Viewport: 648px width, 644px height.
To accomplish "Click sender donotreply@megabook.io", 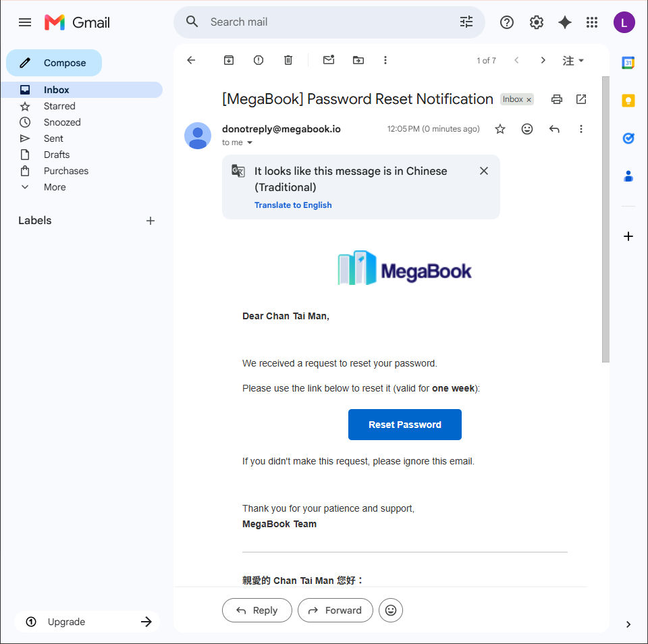I will point(281,129).
